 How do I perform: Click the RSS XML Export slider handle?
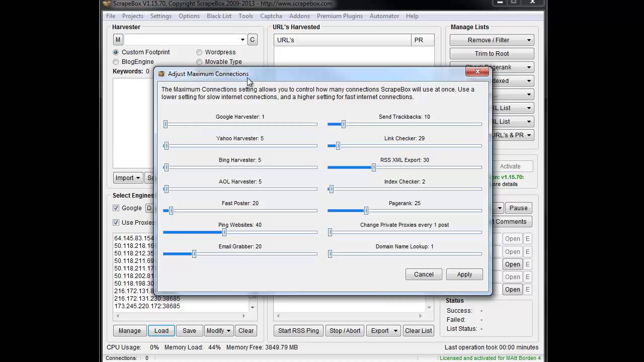[x=374, y=167]
